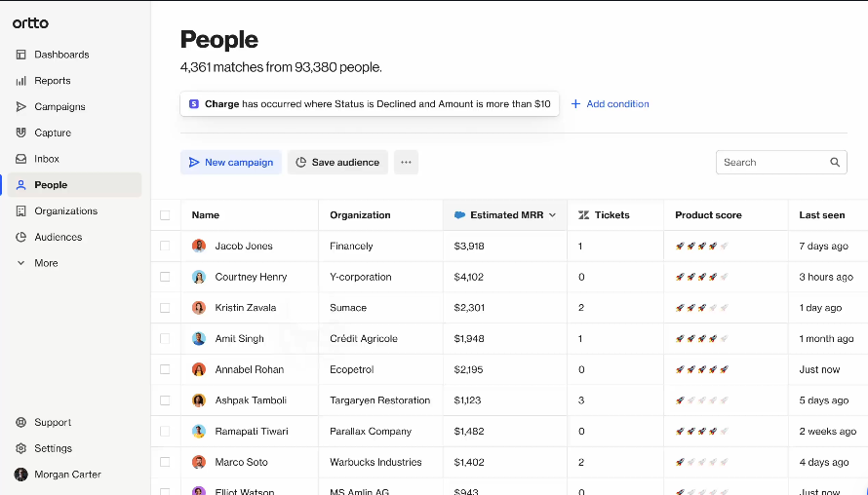Check Kristin Zavala row checkbox
Image resolution: width=868 pixels, height=495 pixels.
(x=165, y=308)
